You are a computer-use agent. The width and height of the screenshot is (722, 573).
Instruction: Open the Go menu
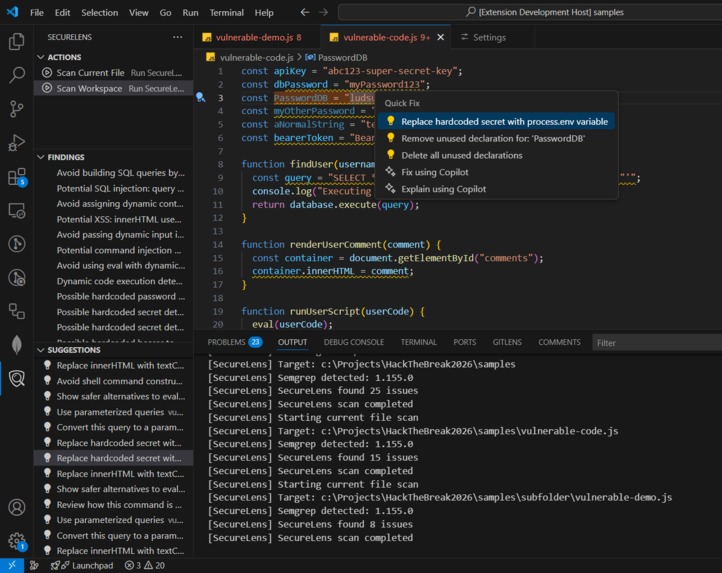pos(165,12)
